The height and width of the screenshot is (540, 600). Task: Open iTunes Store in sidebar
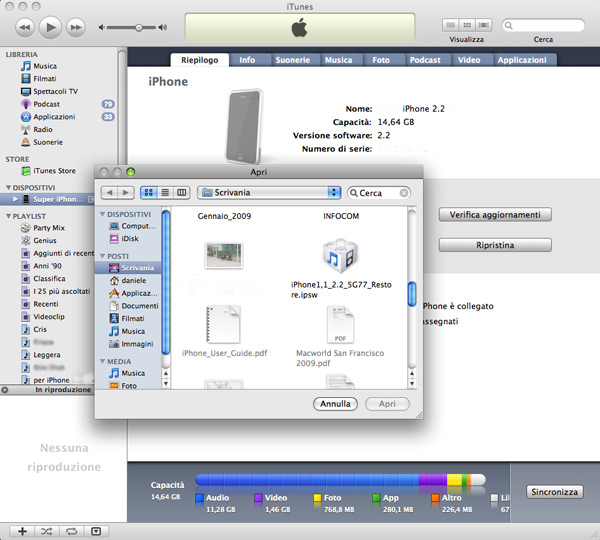click(x=54, y=171)
